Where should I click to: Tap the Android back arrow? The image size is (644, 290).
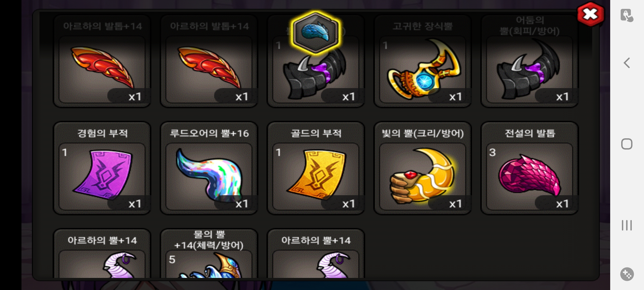coord(627,63)
